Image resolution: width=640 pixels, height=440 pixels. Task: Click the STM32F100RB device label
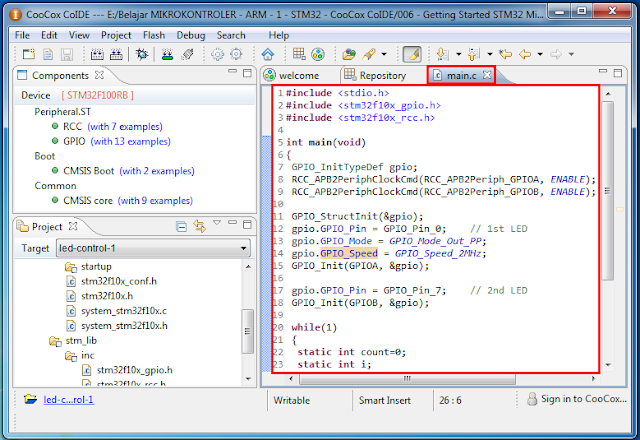point(98,95)
